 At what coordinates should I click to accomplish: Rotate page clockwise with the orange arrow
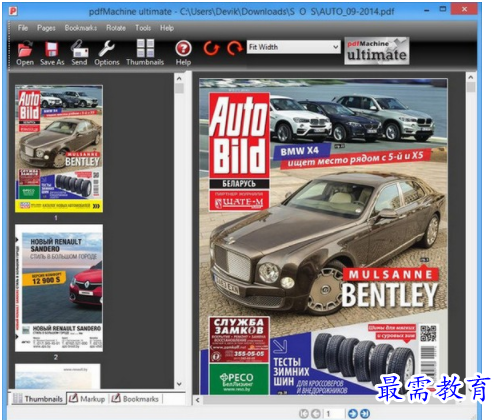point(235,48)
